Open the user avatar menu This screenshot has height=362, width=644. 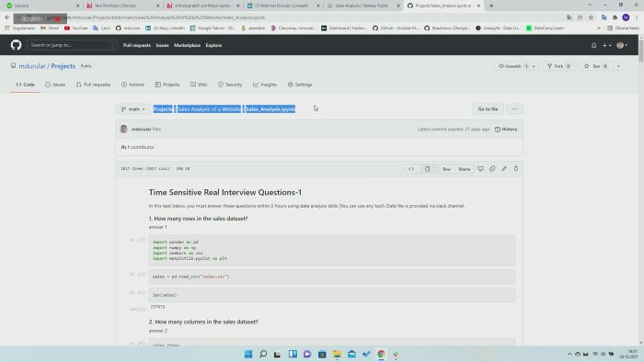(622, 46)
